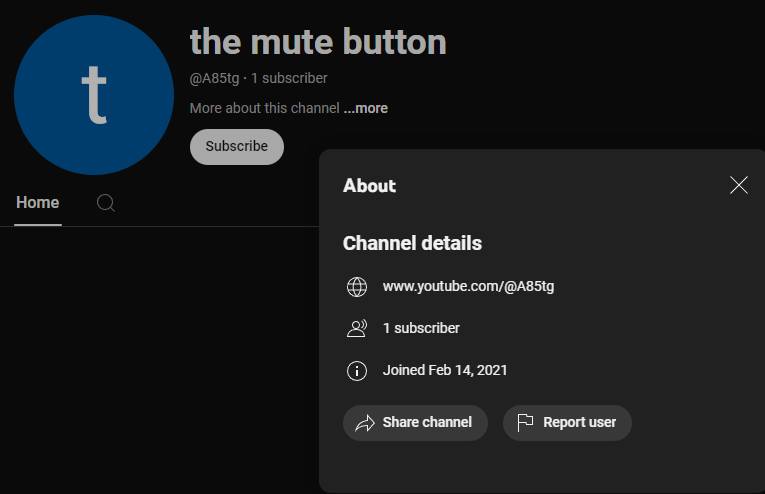Click the 'Channel details' heading
The width and height of the screenshot is (765, 494).
(412, 243)
